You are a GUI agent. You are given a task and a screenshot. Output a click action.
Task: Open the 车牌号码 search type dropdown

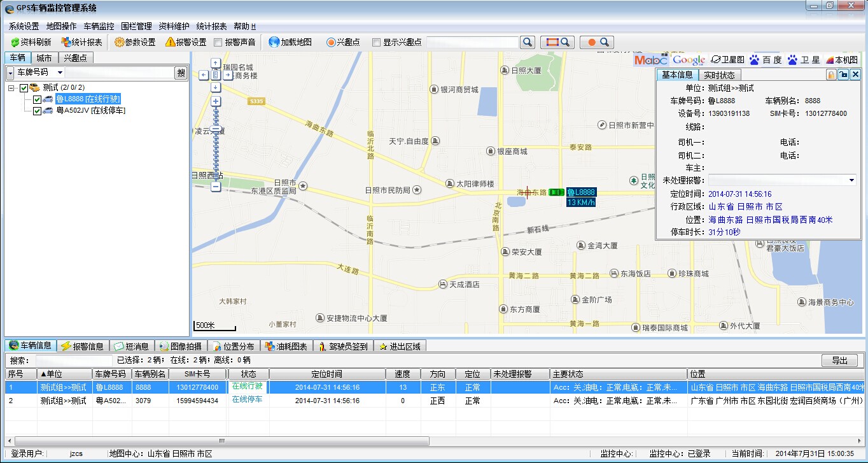click(60, 73)
